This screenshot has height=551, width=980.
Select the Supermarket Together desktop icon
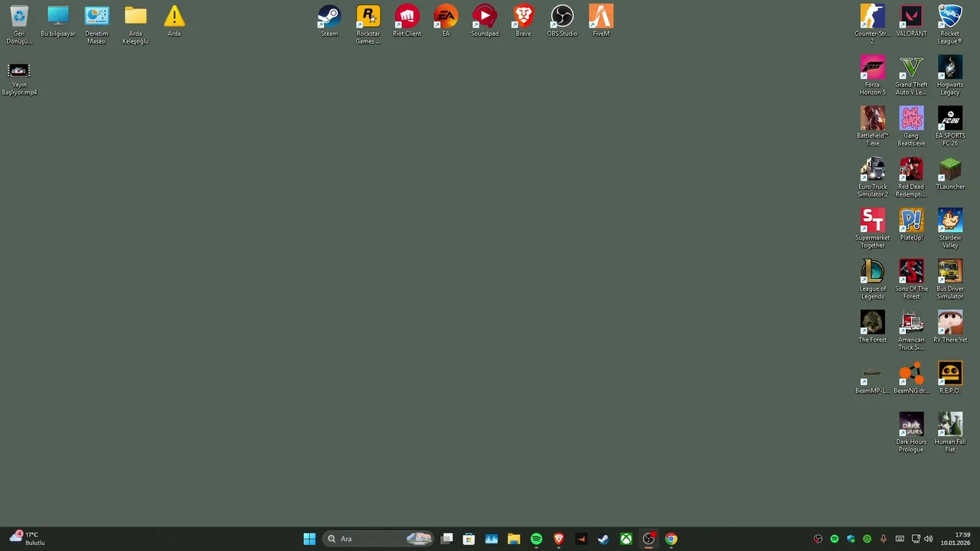click(872, 229)
